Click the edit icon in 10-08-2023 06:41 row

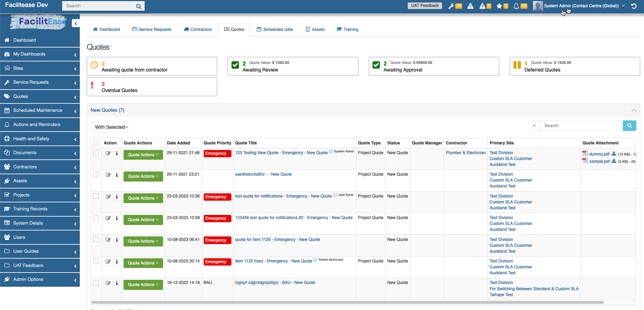click(108, 240)
